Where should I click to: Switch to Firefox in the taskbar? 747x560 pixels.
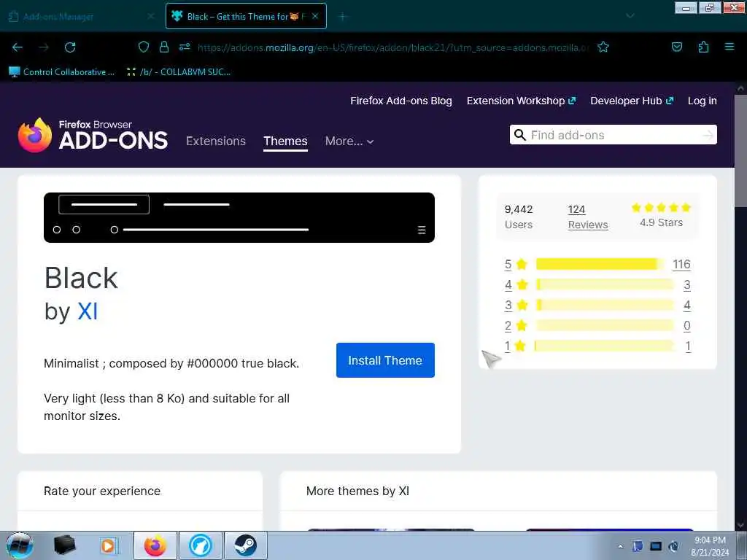(x=155, y=545)
